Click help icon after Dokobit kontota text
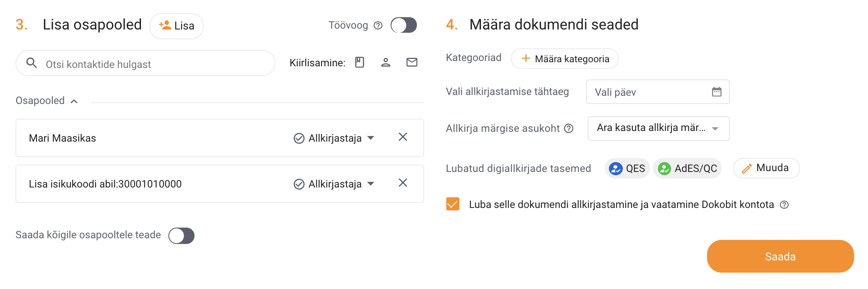868x289 pixels. (784, 205)
